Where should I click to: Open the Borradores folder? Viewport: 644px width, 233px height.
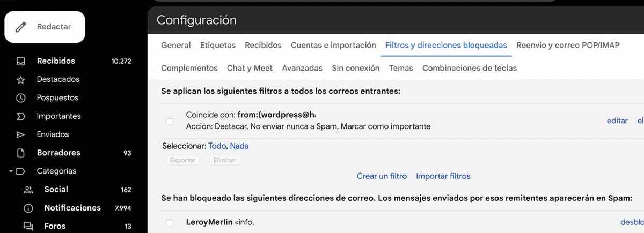[58, 153]
